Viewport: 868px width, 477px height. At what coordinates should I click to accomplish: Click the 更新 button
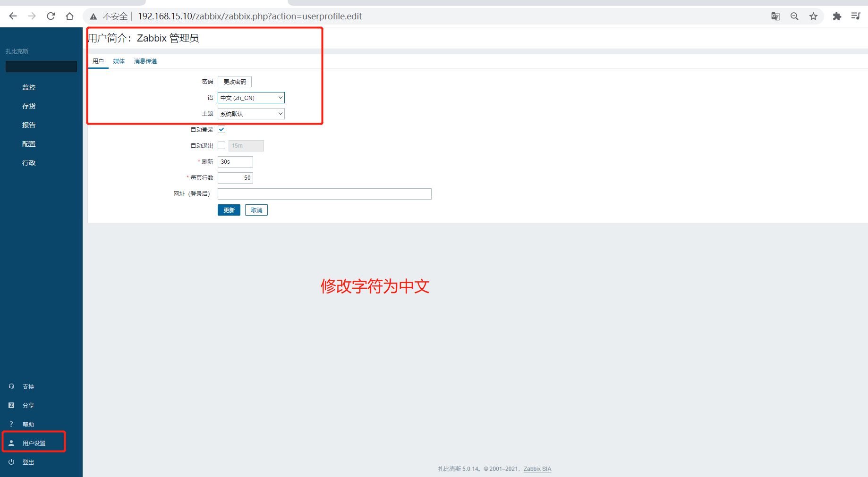coord(229,210)
